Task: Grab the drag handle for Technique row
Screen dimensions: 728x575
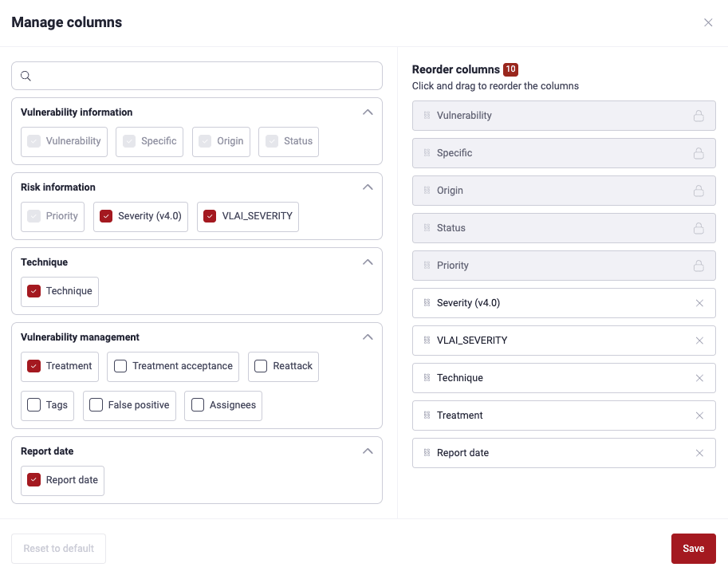Action: click(x=427, y=377)
